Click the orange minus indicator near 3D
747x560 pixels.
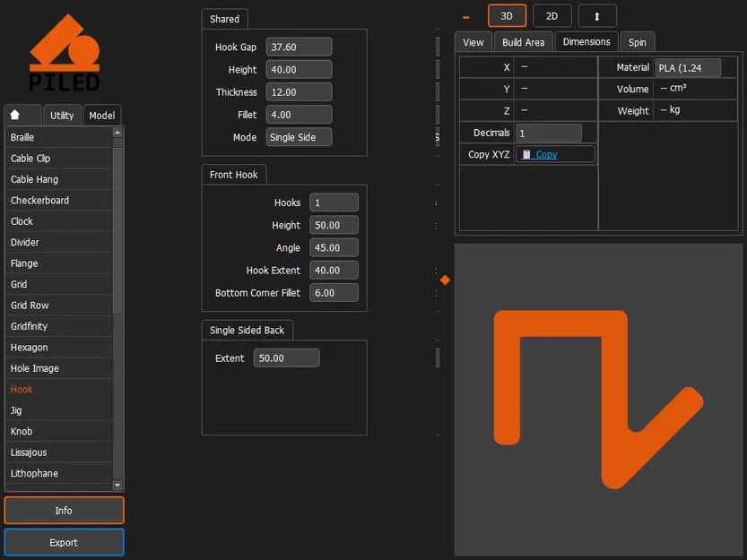click(x=466, y=18)
